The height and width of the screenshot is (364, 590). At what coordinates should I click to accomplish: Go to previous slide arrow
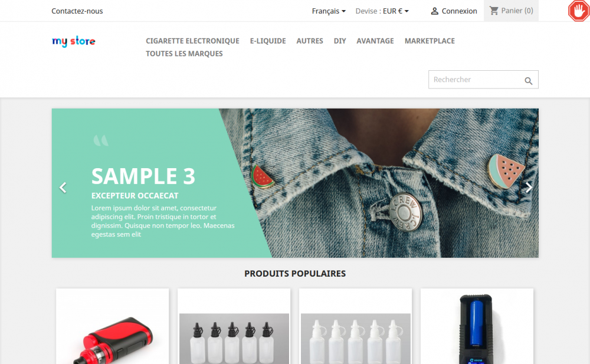(x=63, y=188)
